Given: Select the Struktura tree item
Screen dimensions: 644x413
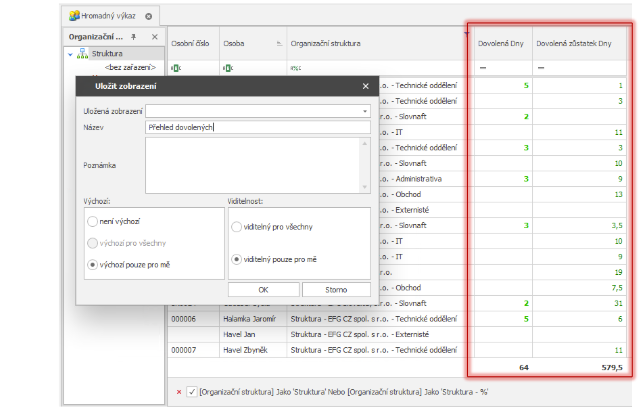Looking at the screenshot, I should tap(107, 54).
